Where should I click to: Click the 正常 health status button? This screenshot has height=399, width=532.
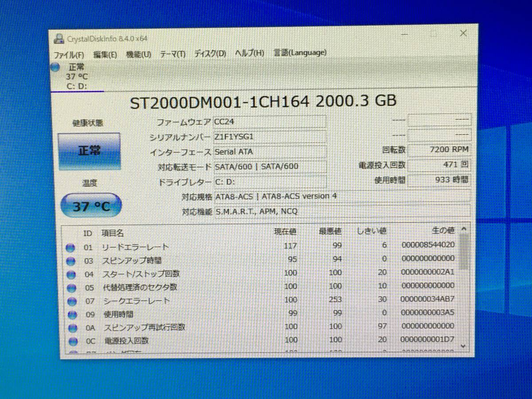(x=90, y=151)
